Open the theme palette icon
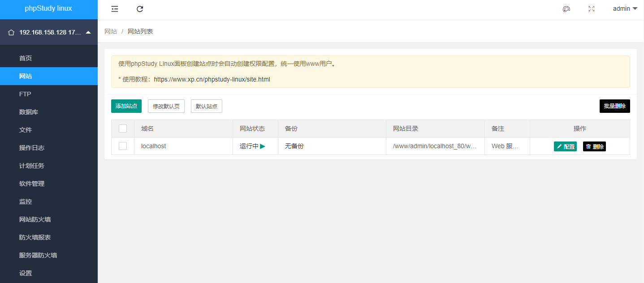This screenshot has height=283, width=644. pos(566,9)
